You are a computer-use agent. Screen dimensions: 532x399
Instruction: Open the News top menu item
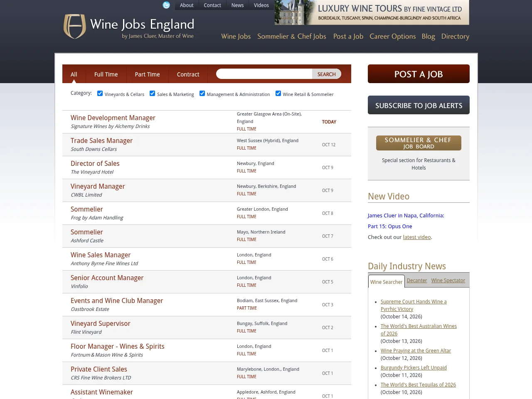(237, 5)
